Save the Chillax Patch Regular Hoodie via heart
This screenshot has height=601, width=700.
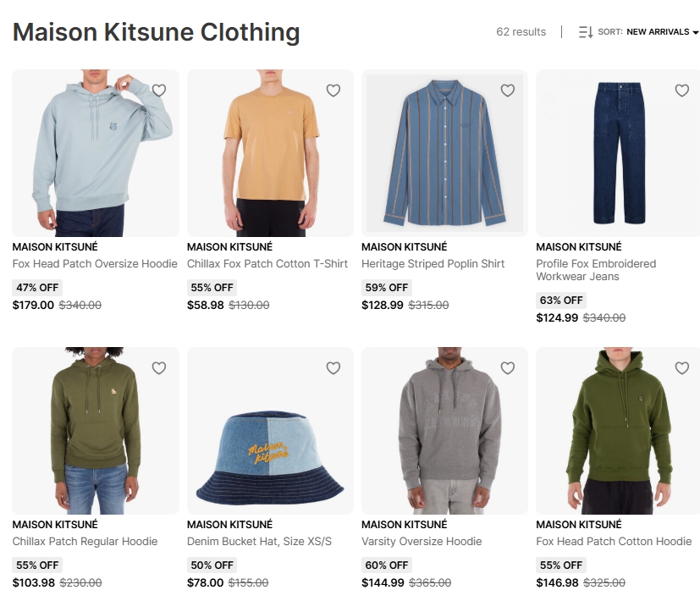pos(159,368)
